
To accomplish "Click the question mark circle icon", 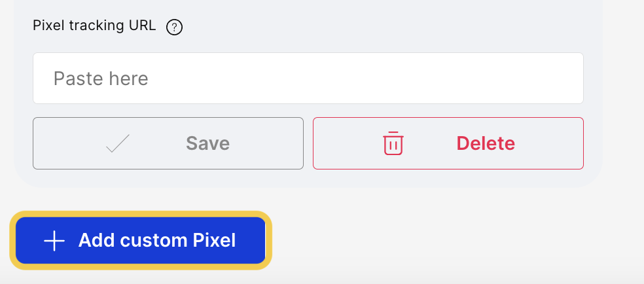I will tap(174, 27).
